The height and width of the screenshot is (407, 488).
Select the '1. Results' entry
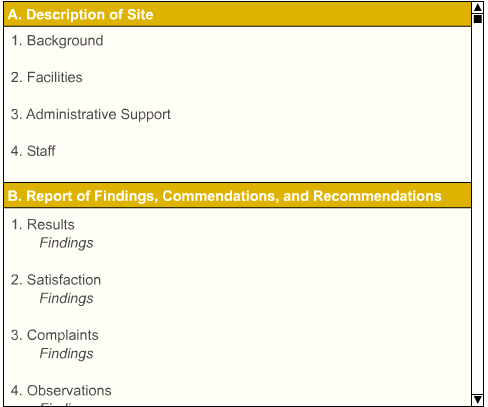[x=43, y=225]
